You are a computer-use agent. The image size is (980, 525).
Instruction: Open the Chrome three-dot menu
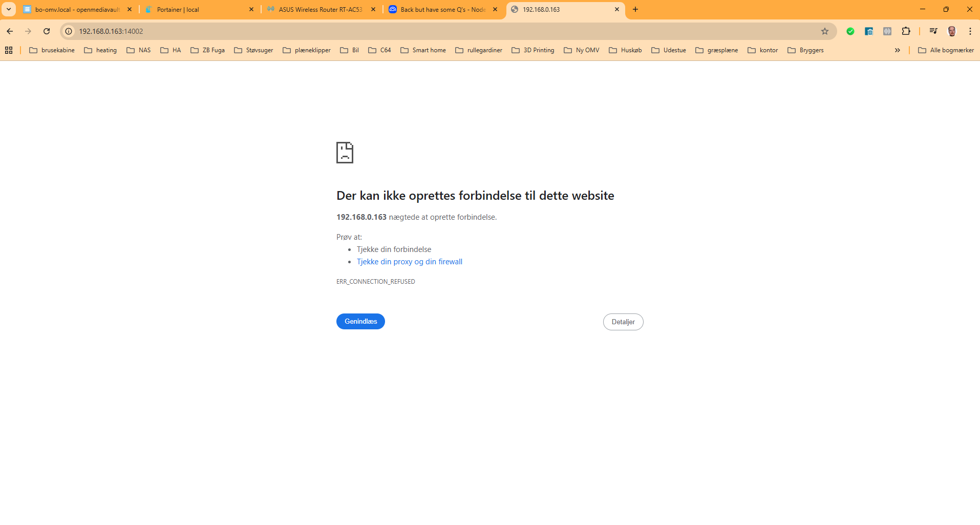970,31
